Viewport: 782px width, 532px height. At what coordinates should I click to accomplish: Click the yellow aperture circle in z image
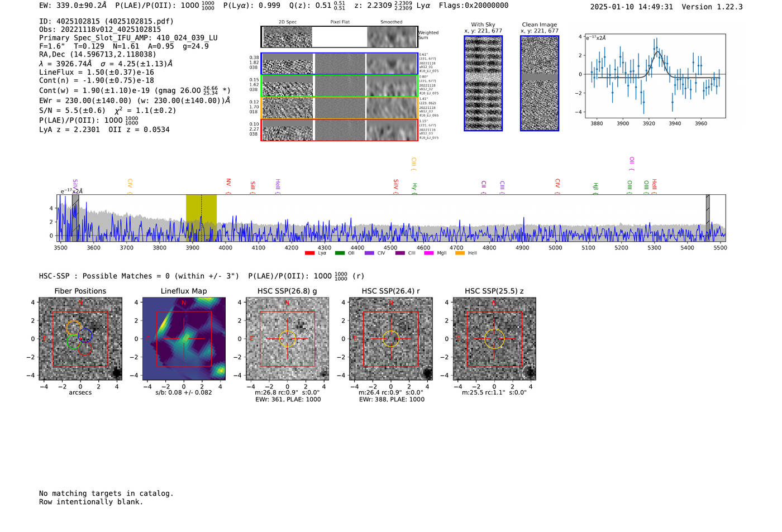coord(494,339)
